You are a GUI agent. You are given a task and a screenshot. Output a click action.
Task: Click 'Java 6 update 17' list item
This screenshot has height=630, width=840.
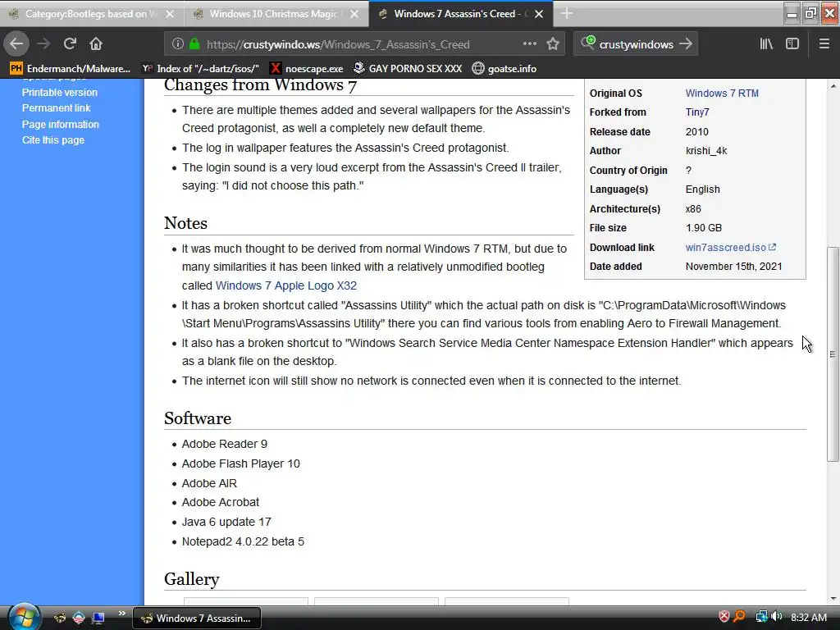(226, 522)
